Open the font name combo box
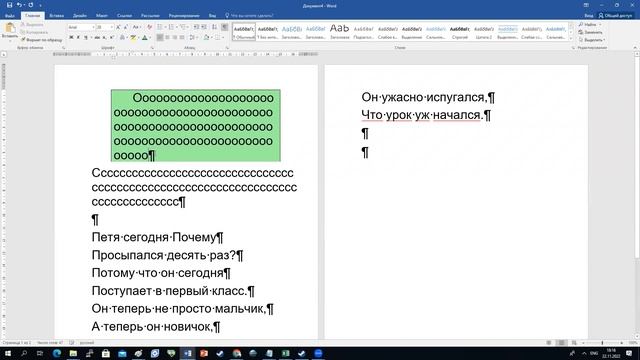Image resolution: width=640 pixels, height=360 pixels. [81, 27]
